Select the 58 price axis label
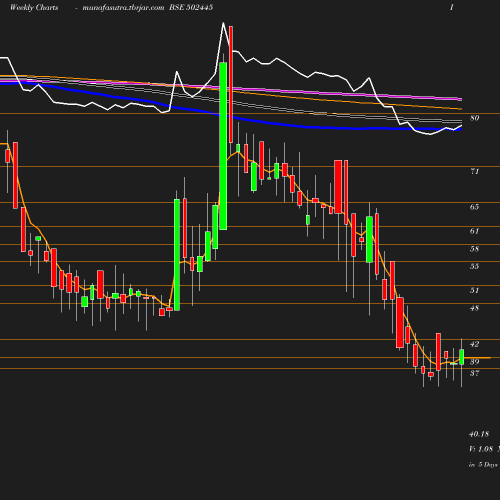Screen dimensions: 500x500 [474, 249]
